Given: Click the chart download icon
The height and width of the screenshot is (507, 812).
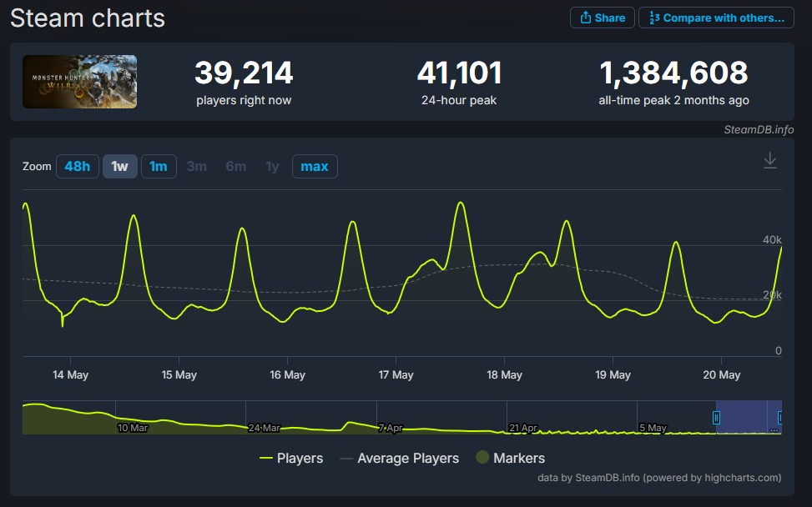Looking at the screenshot, I should pyautogui.click(x=770, y=160).
